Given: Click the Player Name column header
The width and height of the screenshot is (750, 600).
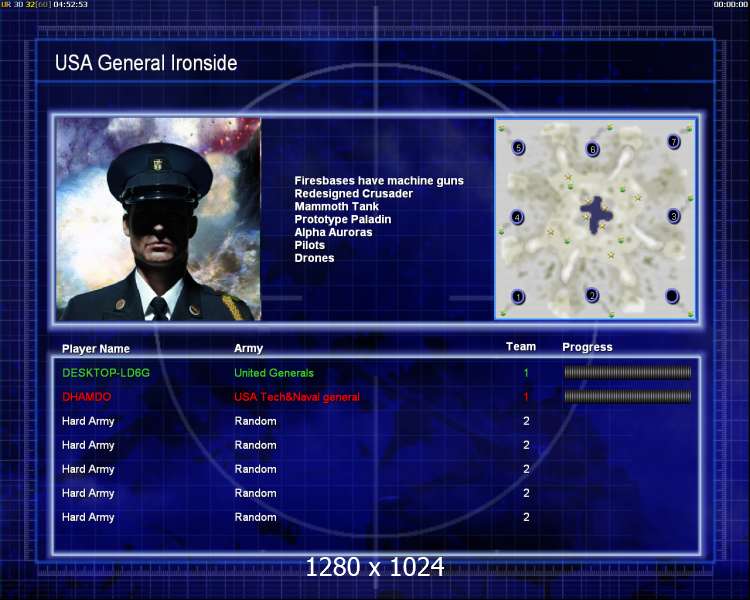Looking at the screenshot, I should [96, 349].
